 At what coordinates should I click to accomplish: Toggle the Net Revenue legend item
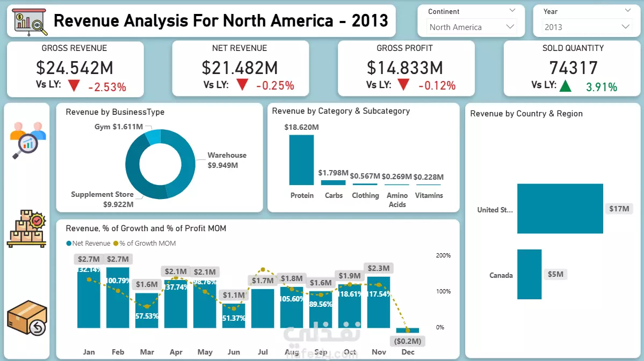click(88, 244)
